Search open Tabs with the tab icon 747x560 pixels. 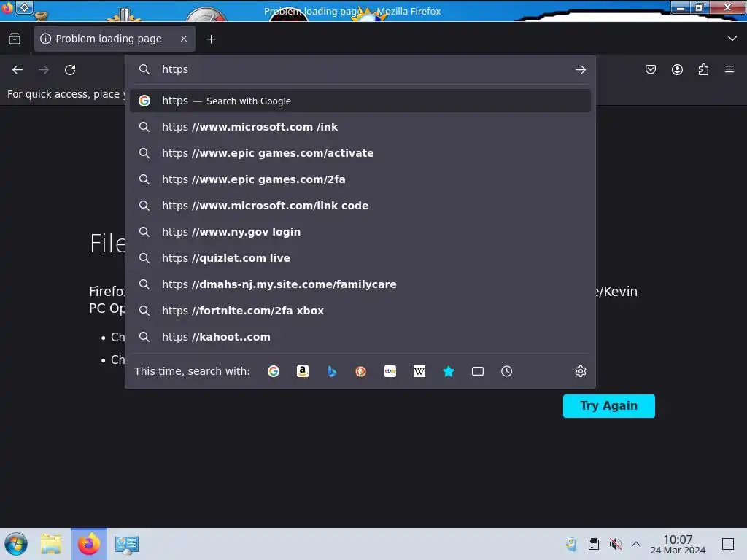(477, 371)
